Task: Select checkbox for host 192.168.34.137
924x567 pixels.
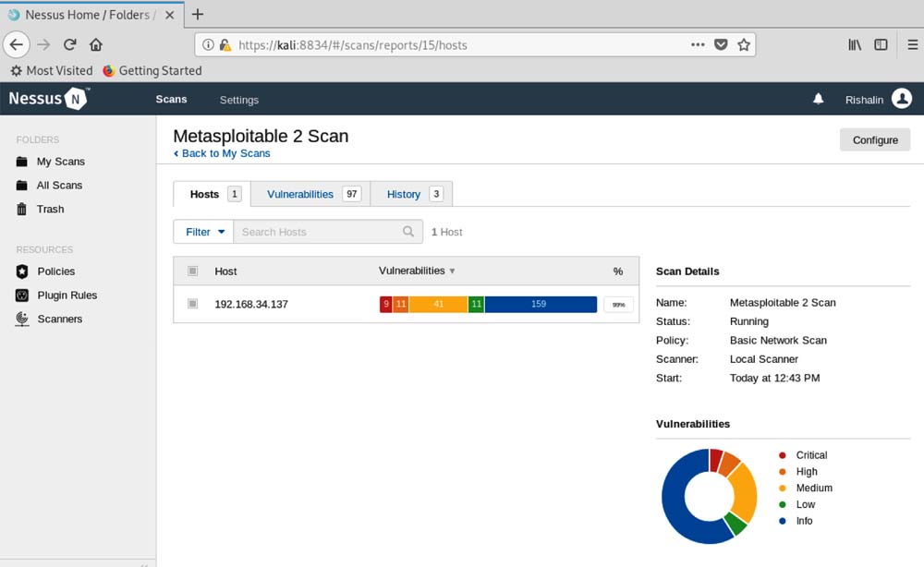Action: (x=193, y=304)
